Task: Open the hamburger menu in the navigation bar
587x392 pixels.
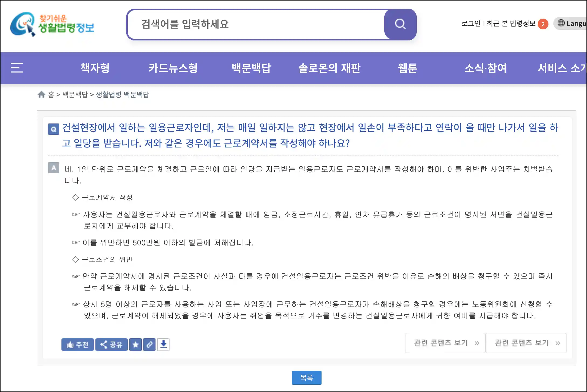Action: point(16,68)
